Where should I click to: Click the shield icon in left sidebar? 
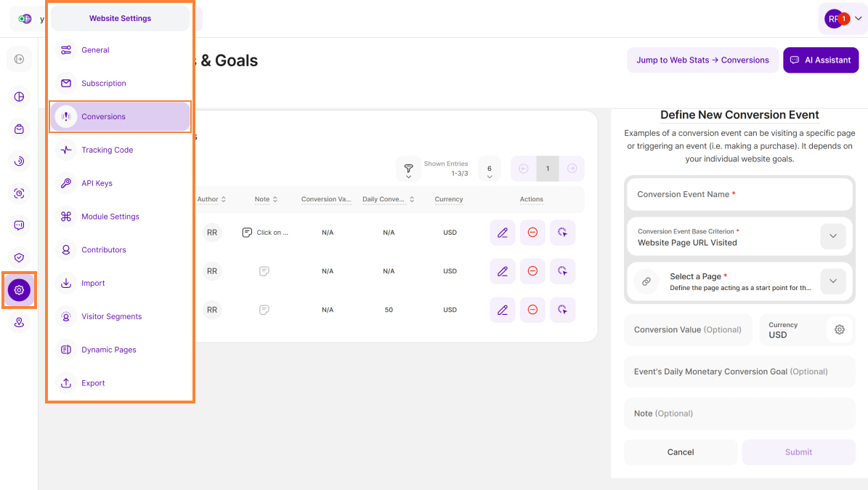pos(19,257)
